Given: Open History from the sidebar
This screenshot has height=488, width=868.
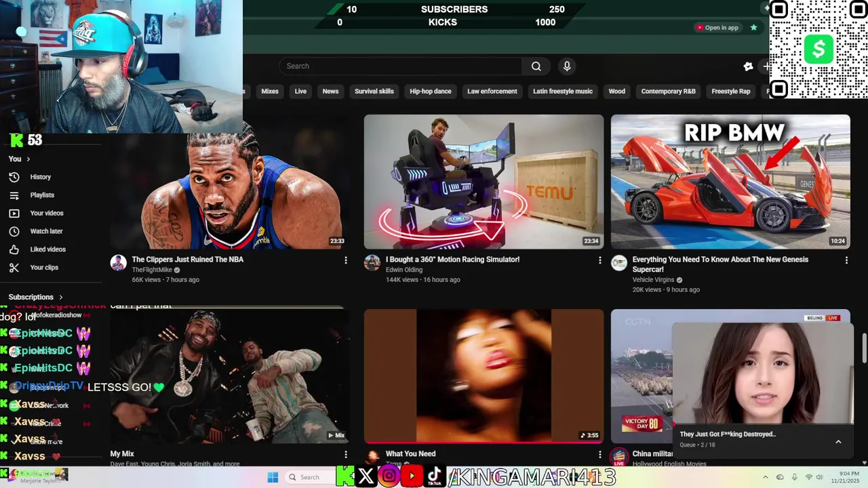Looking at the screenshot, I should pyautogui.click(x=40, y=177).
